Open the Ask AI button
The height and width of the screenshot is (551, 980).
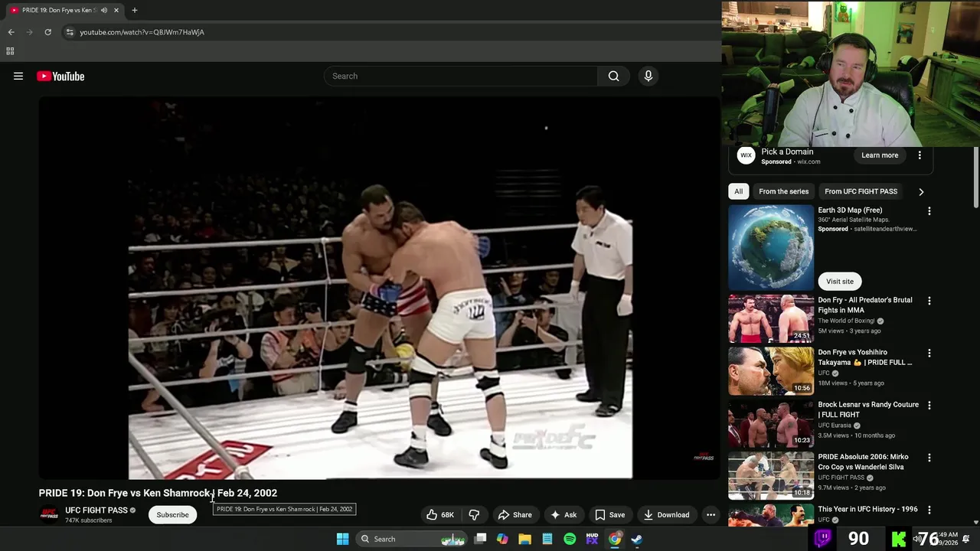pyautogui.click(x=563, y=515)
